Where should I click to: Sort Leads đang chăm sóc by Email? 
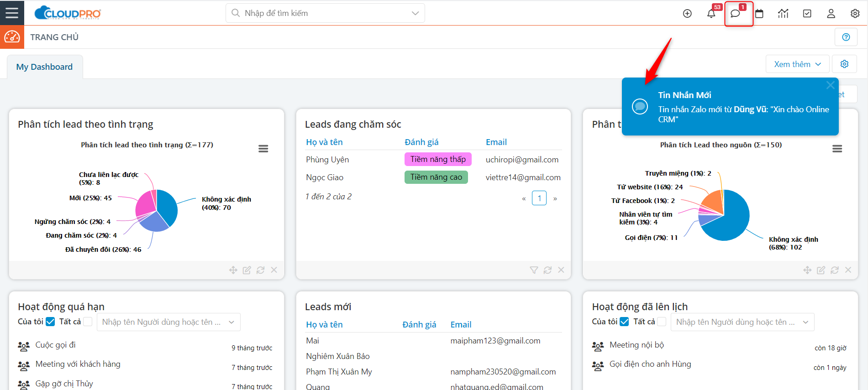pyautogui.click(x=496, y=142)
